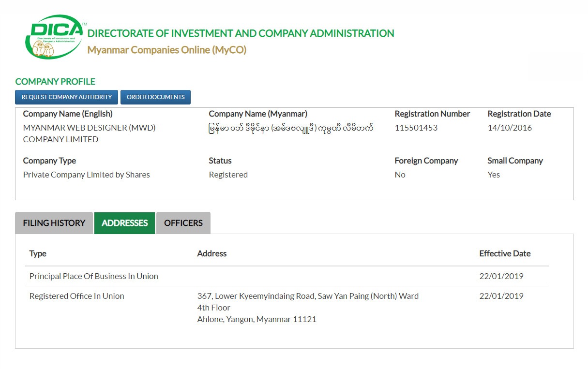Click Directorate of Investment header title
The height and width of the screenshot is (369, 588).
click(x=241, y=33)
